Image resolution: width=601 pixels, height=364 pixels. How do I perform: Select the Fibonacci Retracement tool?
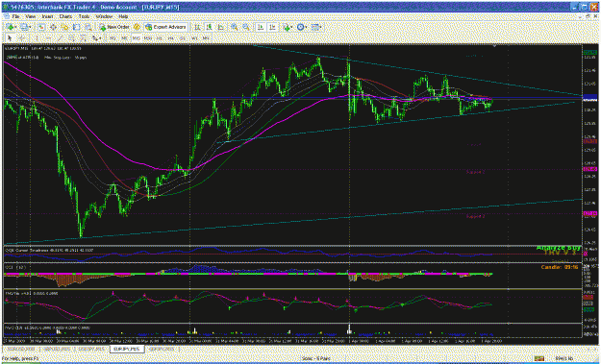point(83,37)
